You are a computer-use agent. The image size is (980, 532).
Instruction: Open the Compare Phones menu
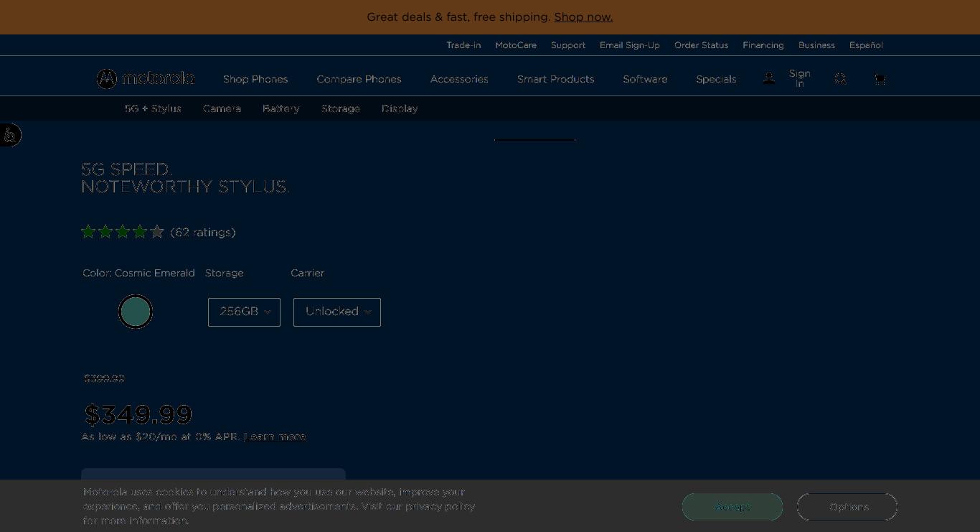tap(359, 79)
